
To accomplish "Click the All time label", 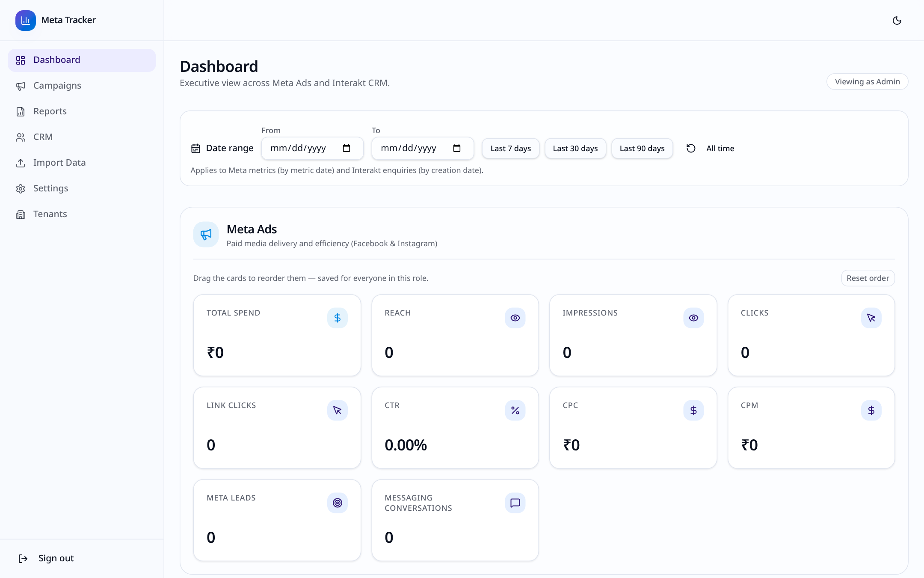I will (x=720, y=149).
